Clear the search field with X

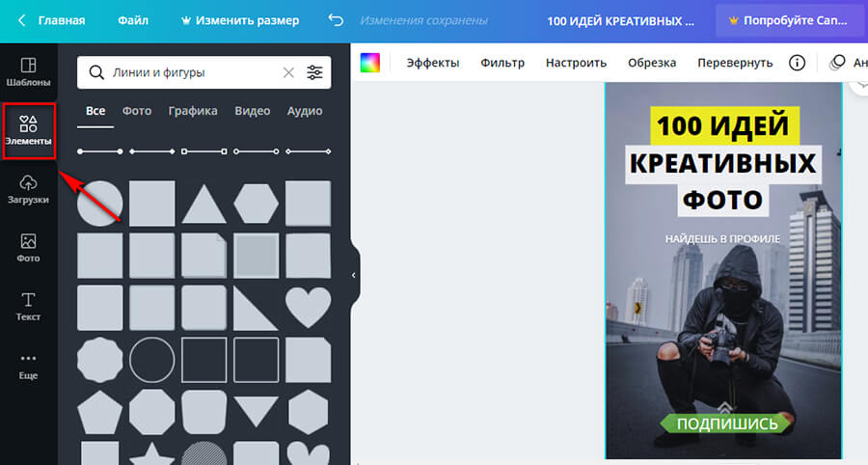pyautogui.click(x=288, y=72)
